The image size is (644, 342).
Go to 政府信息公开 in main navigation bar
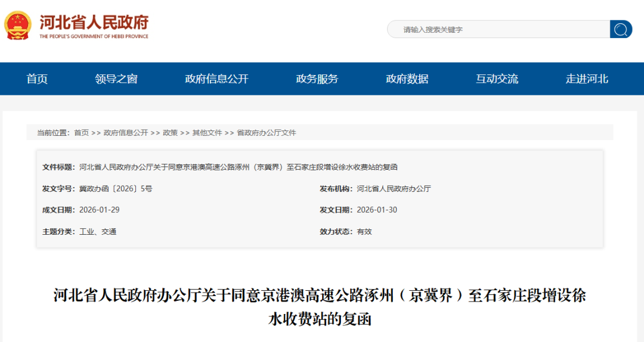(x=216, y=79)
